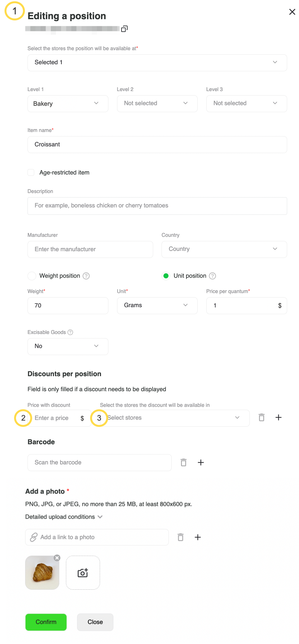The image size is (299, 644).
Task: Click the Item name field containing Croissant
Action: pyautogui.click(x=157, y=144)
